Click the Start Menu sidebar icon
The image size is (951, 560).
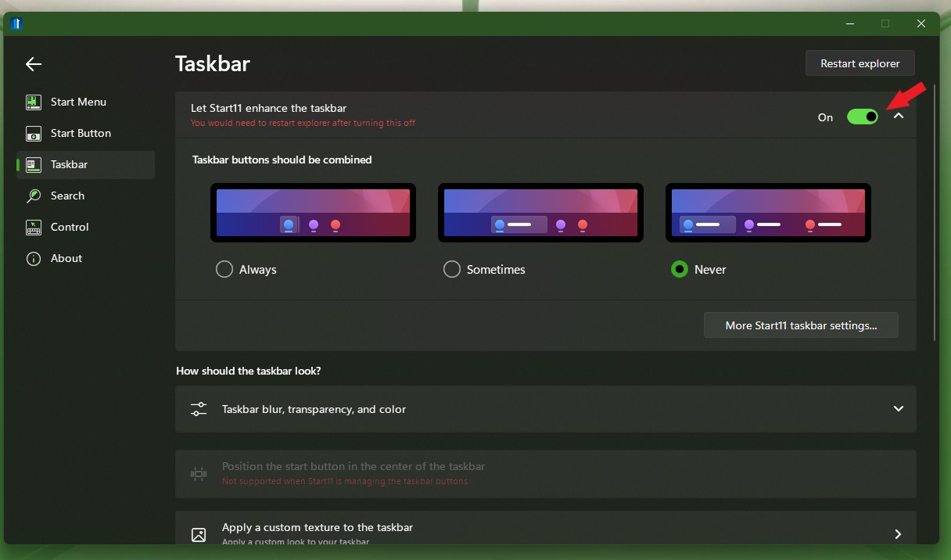[34, 102]
